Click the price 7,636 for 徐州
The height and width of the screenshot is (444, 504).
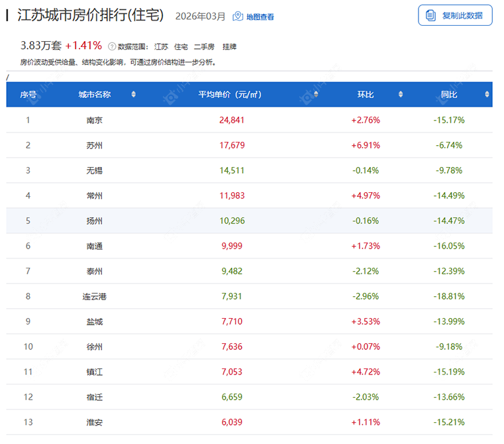(x=232, y=347)
